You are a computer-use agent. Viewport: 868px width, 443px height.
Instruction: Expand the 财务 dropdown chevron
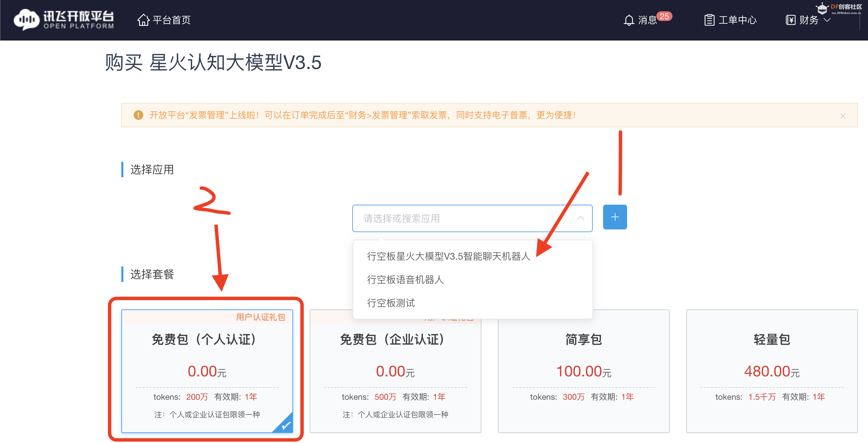[827, 20]
